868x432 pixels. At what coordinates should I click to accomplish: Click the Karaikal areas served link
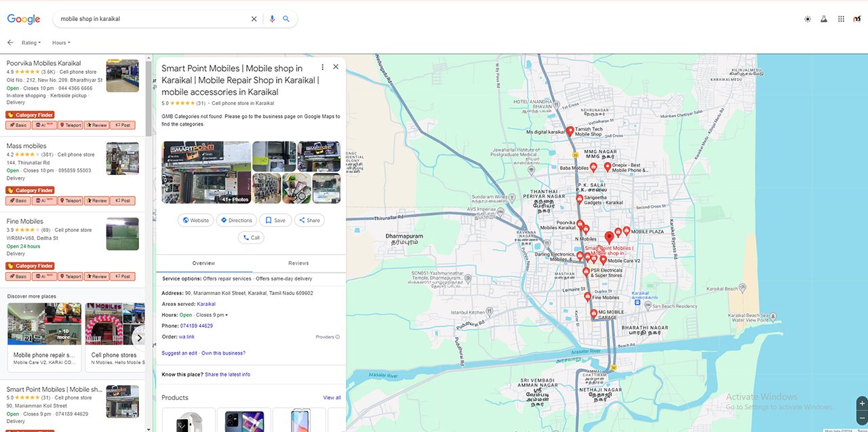pos(206,304)
